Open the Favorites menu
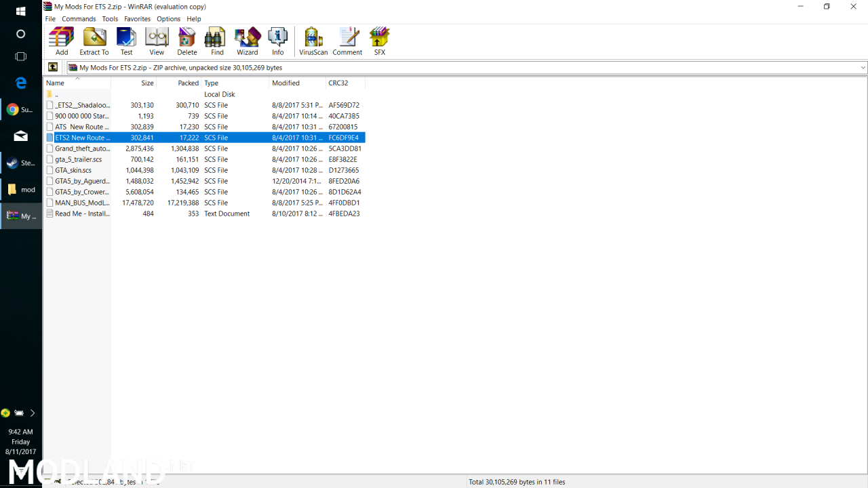 (137, 19)
